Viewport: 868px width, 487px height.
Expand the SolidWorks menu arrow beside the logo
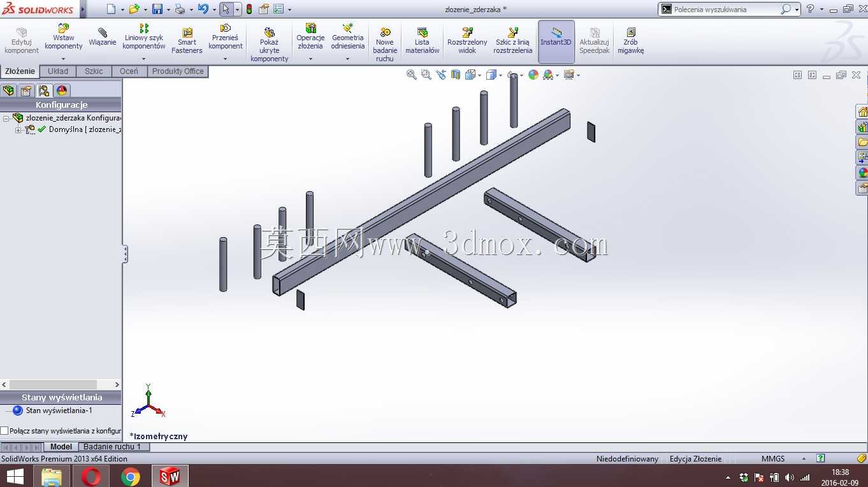coord(83,9)
